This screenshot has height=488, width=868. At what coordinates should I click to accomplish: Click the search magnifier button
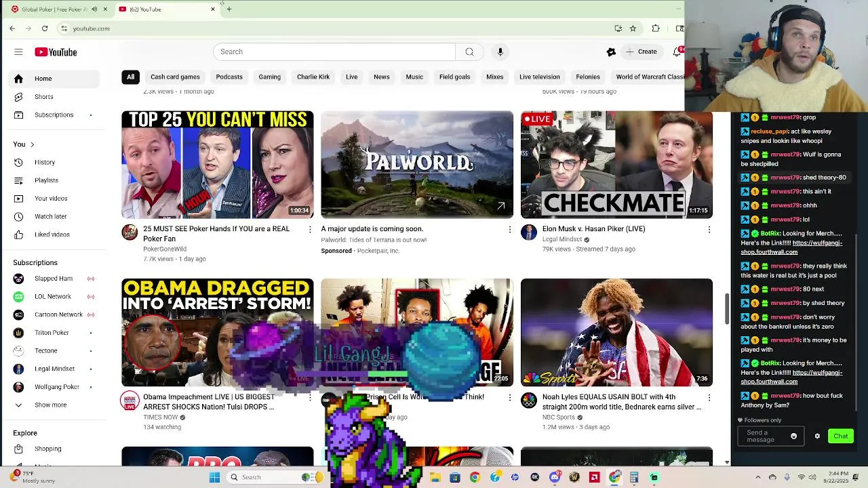[x=469, y=52]
